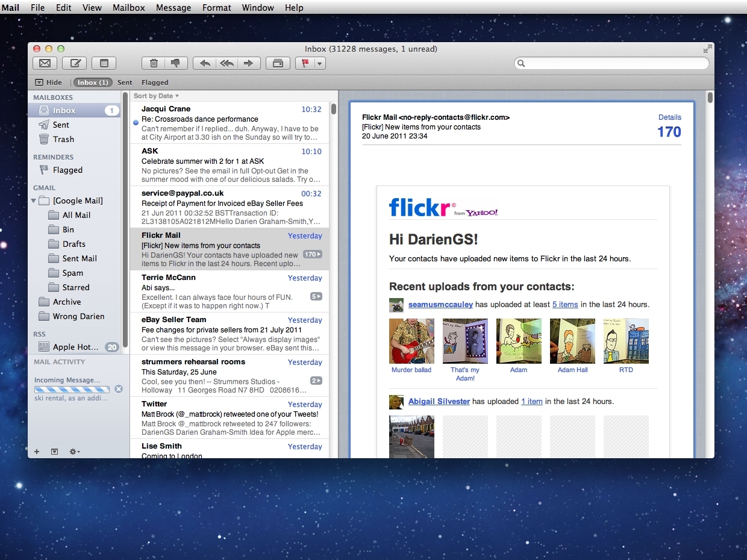This screenshot has width=747, height=560.
Task: Open the Mailbox menu
Action: 129,8
